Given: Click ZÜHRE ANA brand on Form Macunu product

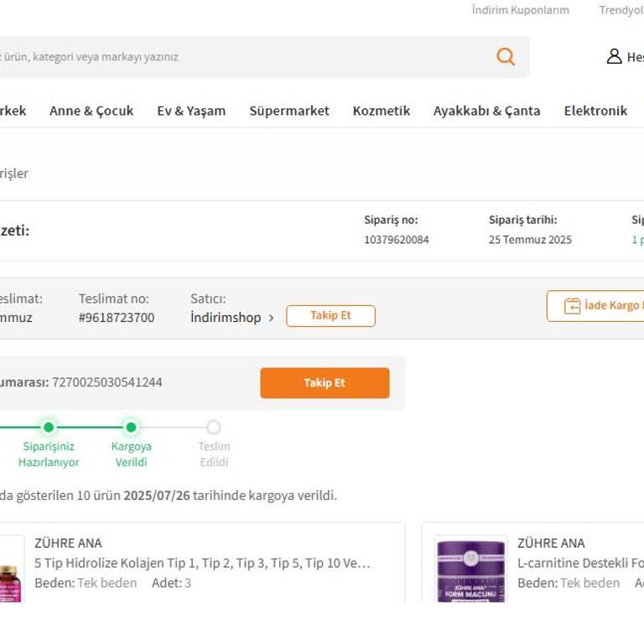Looking at the screenshot, I should pyautogui.click(x=551, y=543).
